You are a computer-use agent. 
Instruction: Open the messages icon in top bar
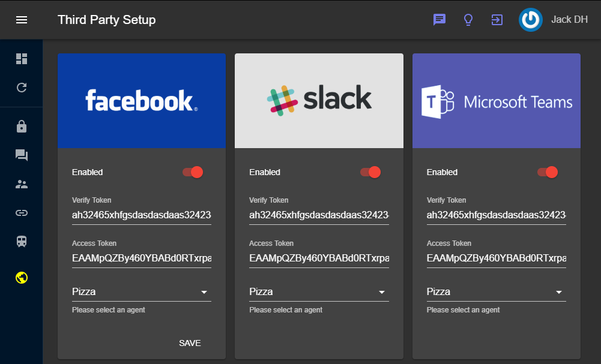tap(439, 20)
